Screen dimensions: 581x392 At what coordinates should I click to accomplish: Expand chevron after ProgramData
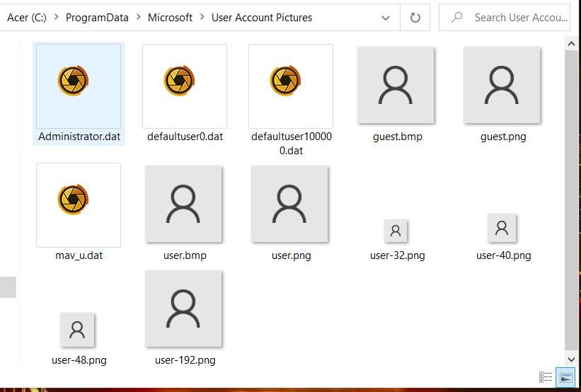138,17
